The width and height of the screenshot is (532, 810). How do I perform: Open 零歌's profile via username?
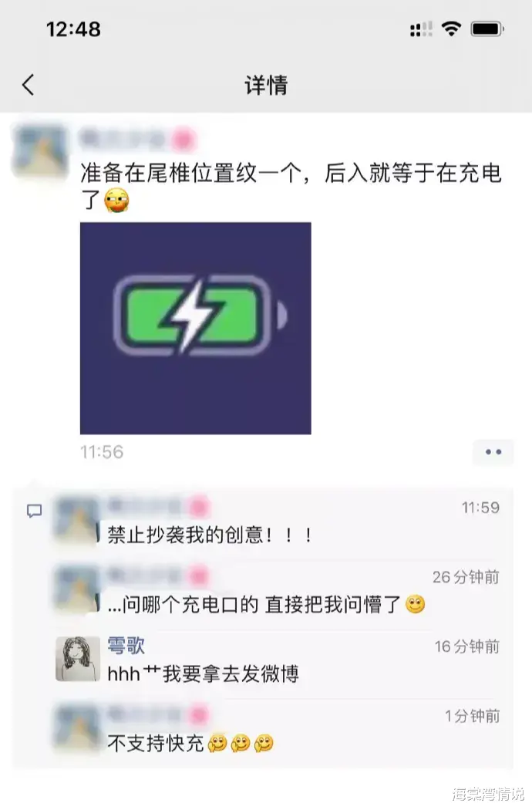[126, 646]
